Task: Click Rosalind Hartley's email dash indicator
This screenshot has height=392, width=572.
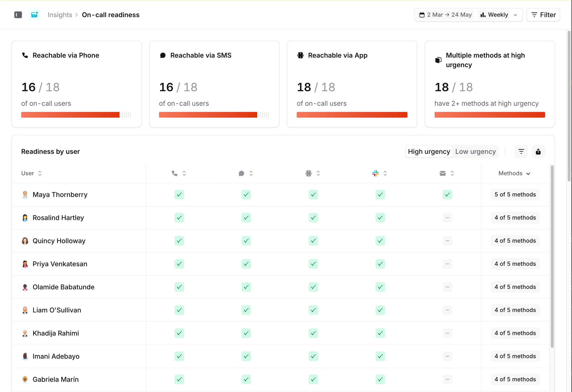Action: (x=447, y=218)
